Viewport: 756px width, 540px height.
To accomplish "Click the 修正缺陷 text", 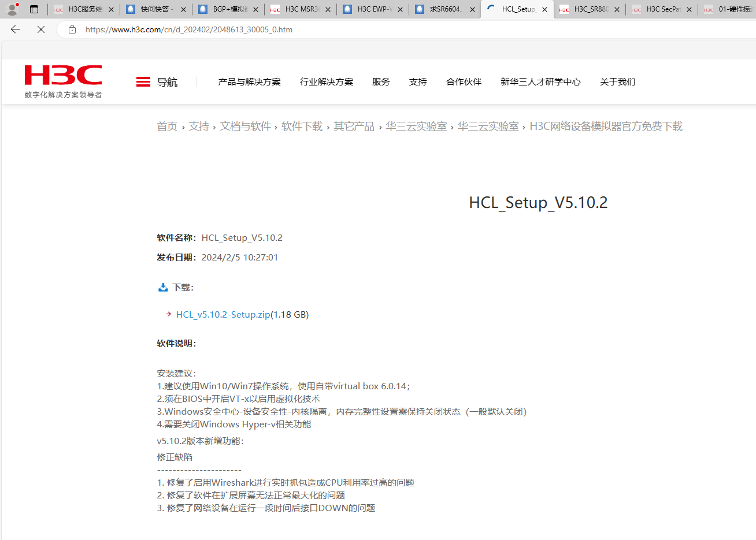I will tap(175, 457).
